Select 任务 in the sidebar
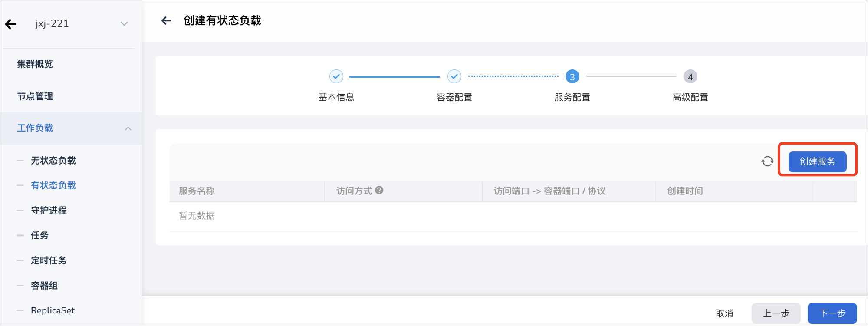Image resolution: width=868 pixels, height=326 pixels. [x=39, y=235]
